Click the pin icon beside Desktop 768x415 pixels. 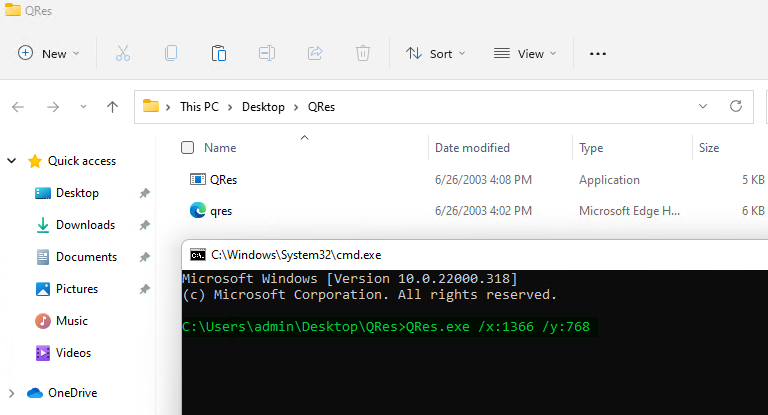(144, 194)
